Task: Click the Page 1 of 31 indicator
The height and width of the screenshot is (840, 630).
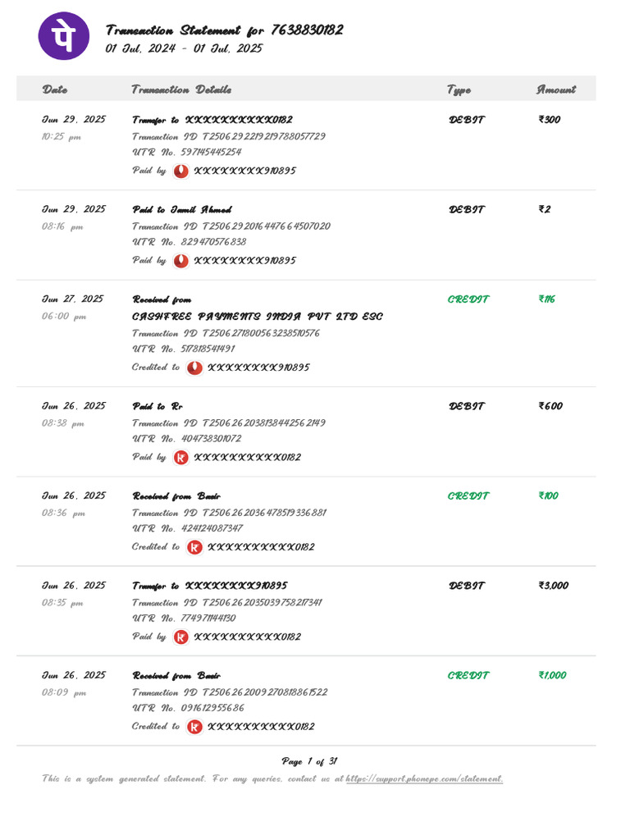Action: tap(310, 761)
